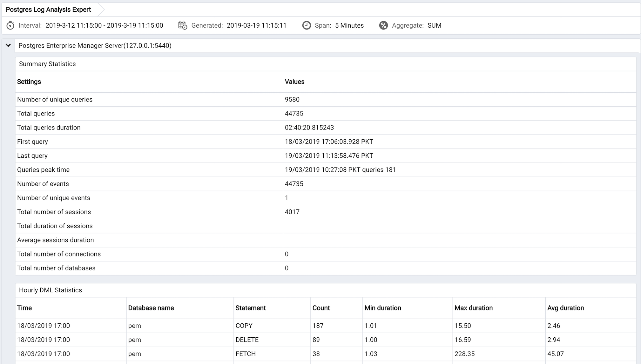Select the unique queries value 9580
The width and height of the screenshot is (641, 364).
pyautogui.click(x=292, y=99)
